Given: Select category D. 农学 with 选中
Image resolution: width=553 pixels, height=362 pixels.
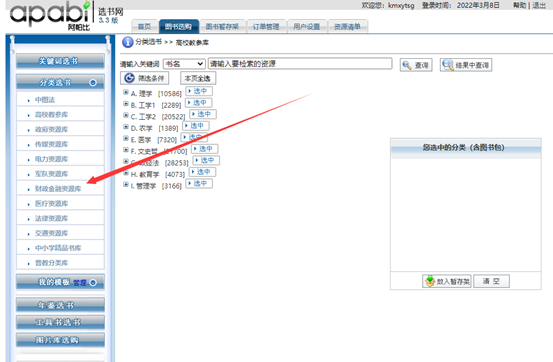Looking at the screenshot, I should (x=196, y=126).
